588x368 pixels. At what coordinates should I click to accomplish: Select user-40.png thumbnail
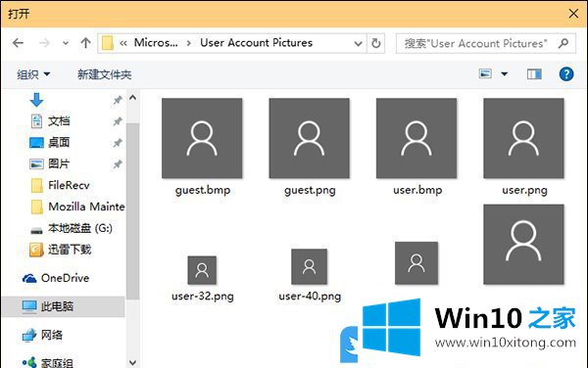(309, 267)
